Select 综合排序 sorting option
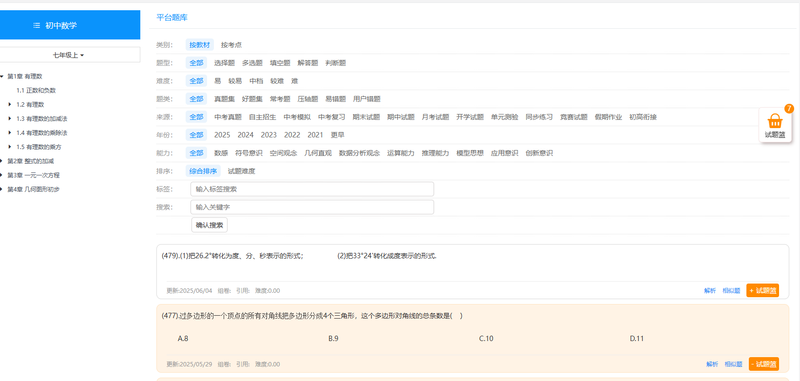The width and height of the screenshot is (800, 381). pos(203,171)
